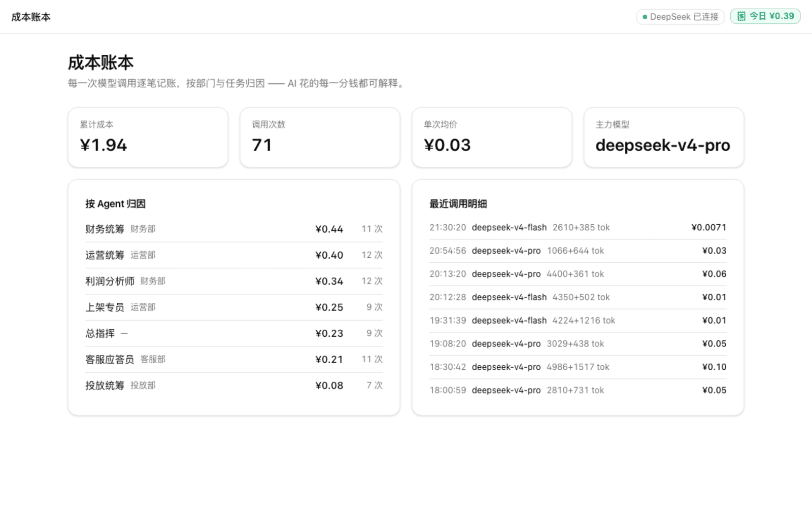Select the 总指挥 agent name
Image resolution: width=812 pixels, height=525 pixels.
click(100, 333)
